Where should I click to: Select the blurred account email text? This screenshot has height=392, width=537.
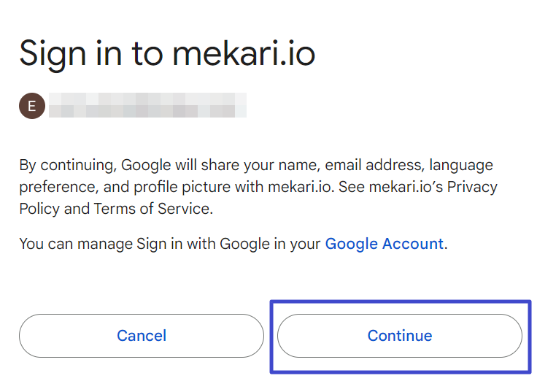tap(147, 105)
